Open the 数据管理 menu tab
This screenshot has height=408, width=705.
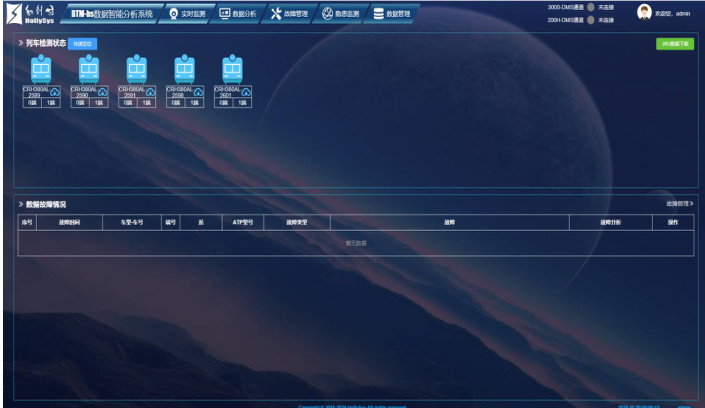point(391,14)
